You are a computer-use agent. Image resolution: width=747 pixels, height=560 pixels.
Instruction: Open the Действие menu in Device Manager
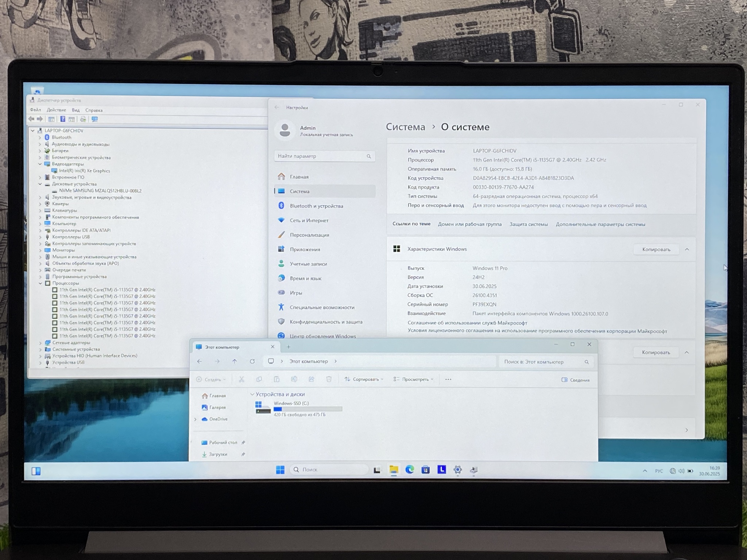56,110
